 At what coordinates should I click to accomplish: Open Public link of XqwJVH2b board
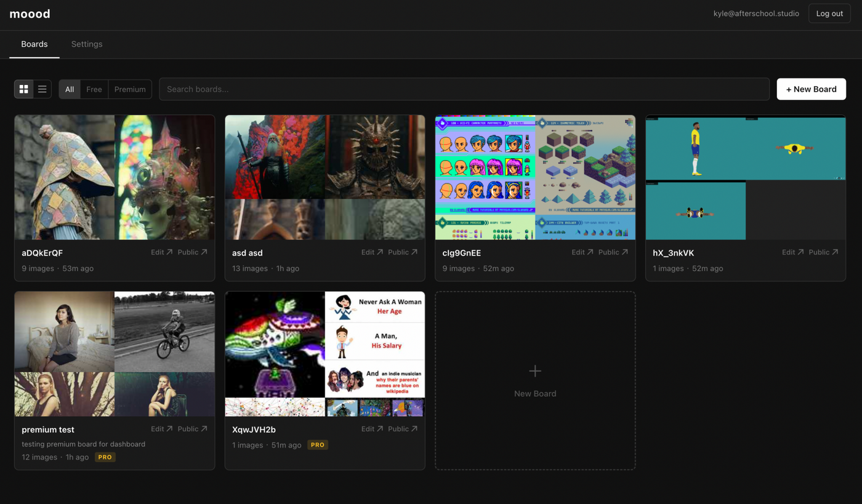[402, 429]
